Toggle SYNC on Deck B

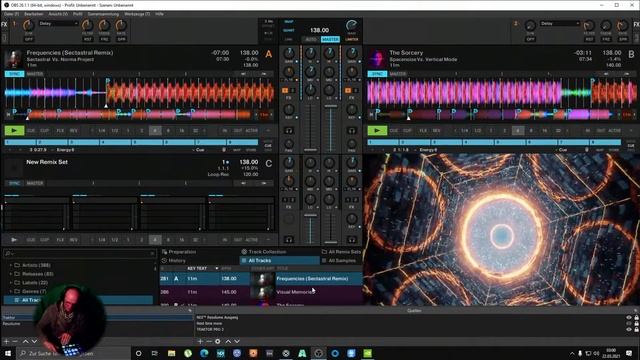point(377,74)
